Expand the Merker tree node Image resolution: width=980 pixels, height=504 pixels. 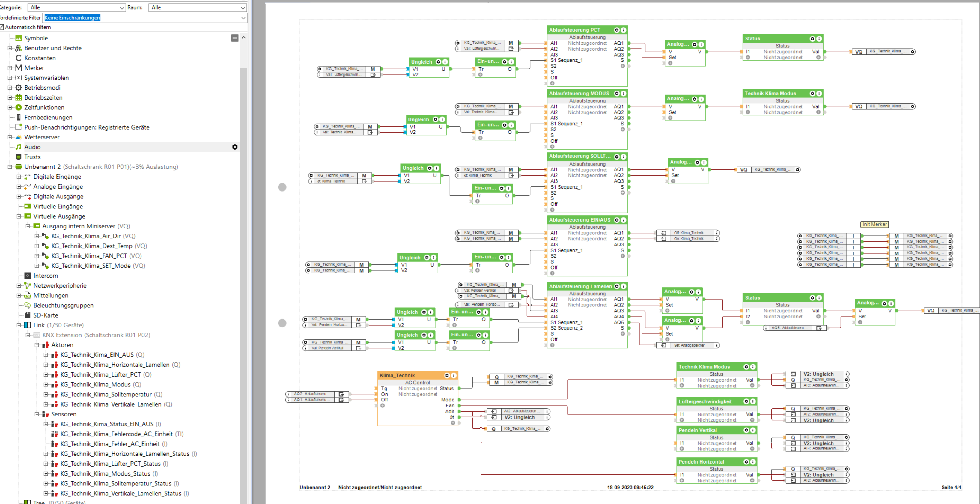point(10,68)
